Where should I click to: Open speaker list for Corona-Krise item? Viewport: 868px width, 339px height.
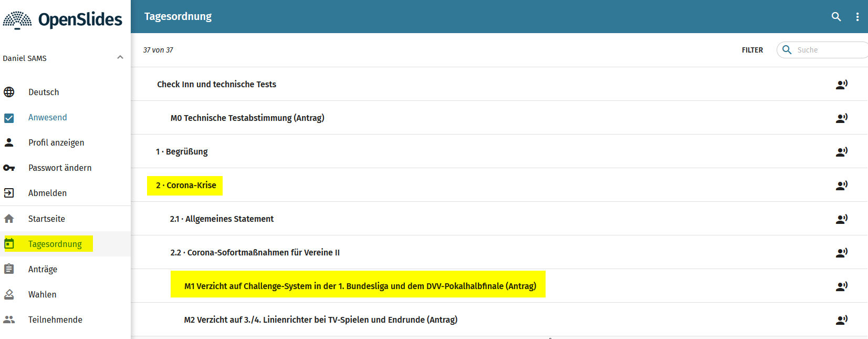[x=841, y=185]
